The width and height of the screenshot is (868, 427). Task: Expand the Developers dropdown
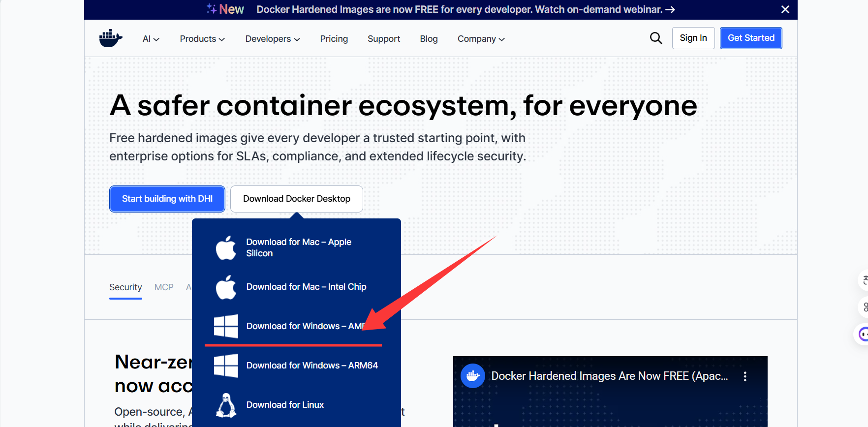click(x=273, y=39)
